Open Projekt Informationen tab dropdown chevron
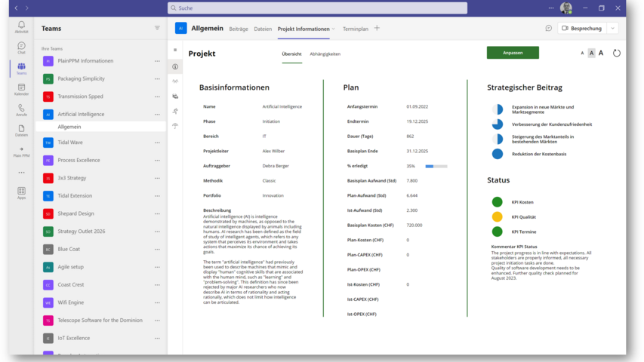 (334, 29)
